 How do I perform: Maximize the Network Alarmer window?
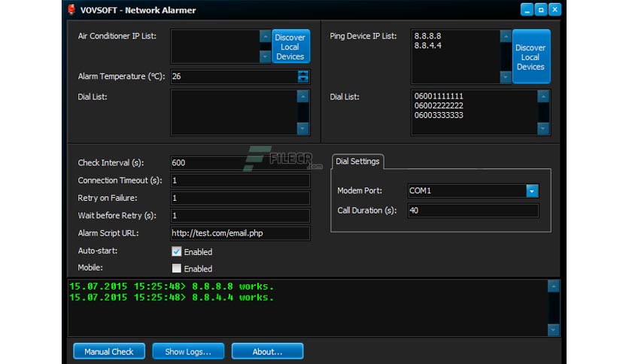point(541,10)
